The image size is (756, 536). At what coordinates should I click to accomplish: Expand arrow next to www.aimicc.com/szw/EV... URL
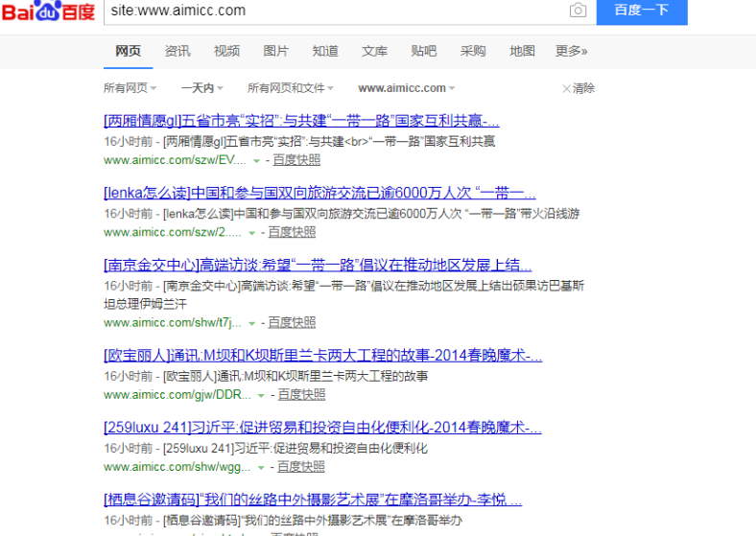256,161
